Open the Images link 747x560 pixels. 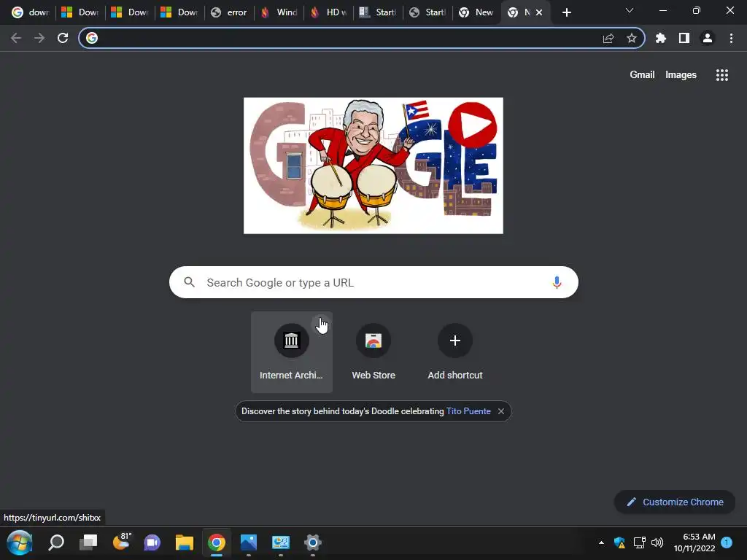click(x=681, y=75)
